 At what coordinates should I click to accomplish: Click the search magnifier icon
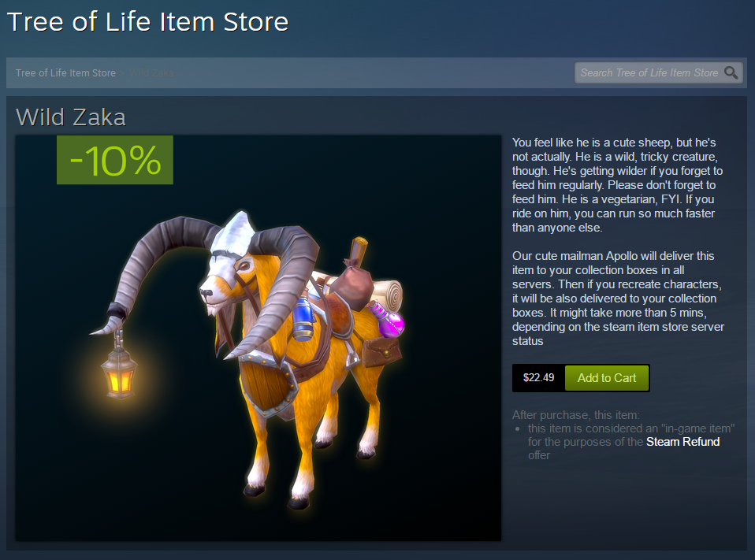tap(731, 72)
